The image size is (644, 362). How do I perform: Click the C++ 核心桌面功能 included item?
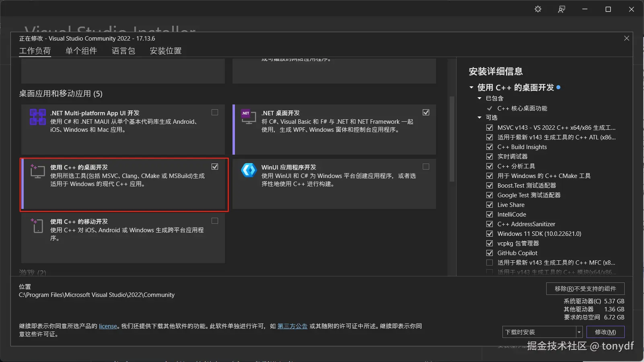[522, 108]
